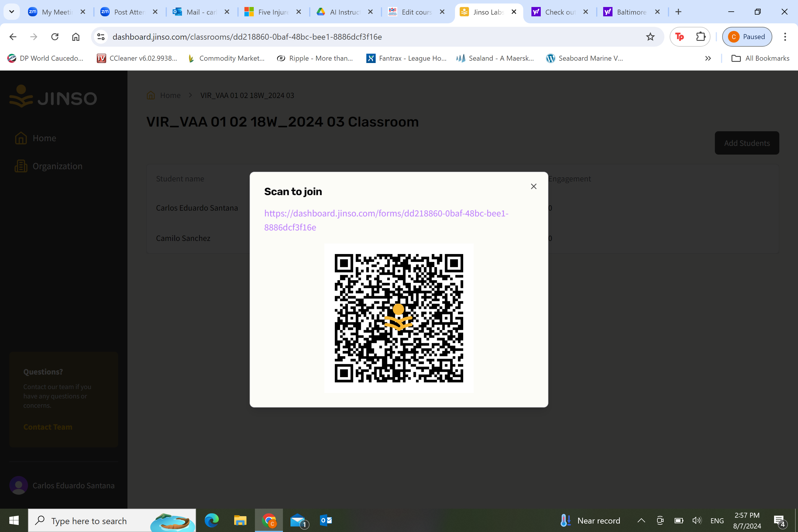798x532 pixels.
Task: Open Outlook from taskbar
Action: click(325, 520)
